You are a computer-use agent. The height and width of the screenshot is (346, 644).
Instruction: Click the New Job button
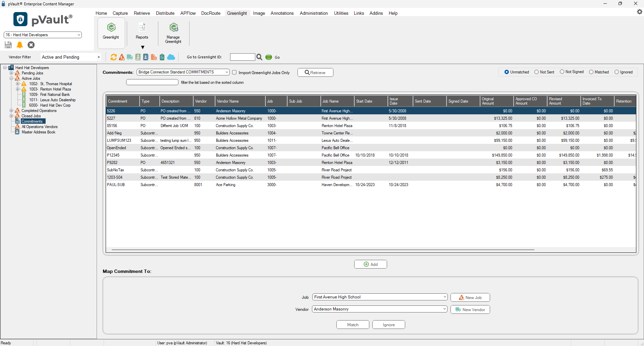pyautogui.click(x=470, y=297)
